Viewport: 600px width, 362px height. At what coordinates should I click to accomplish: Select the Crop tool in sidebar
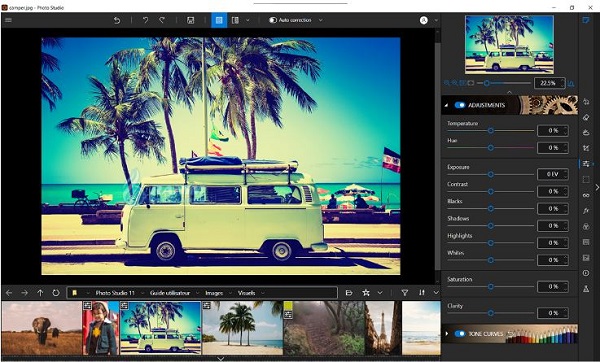pyautogui.click(x=586, y=148)
